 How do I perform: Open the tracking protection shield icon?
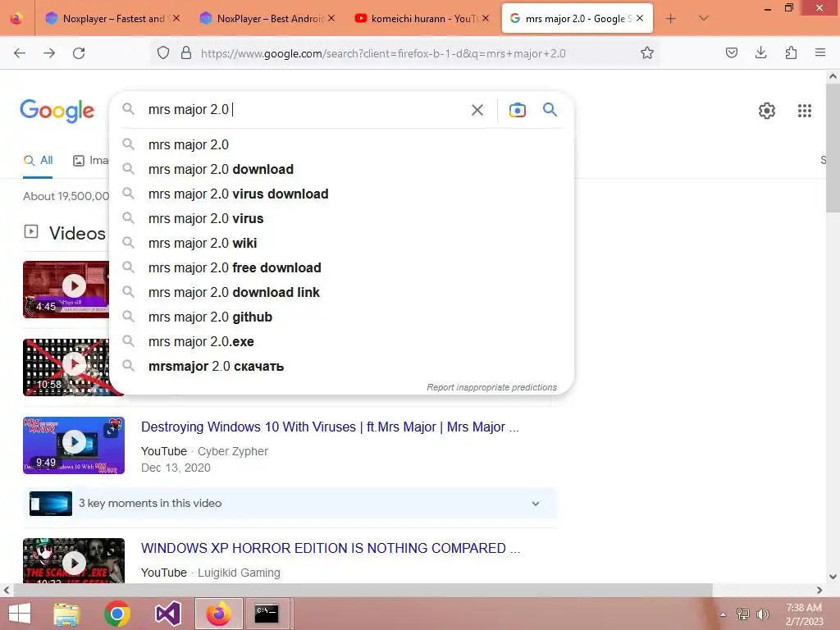point(163,53)
